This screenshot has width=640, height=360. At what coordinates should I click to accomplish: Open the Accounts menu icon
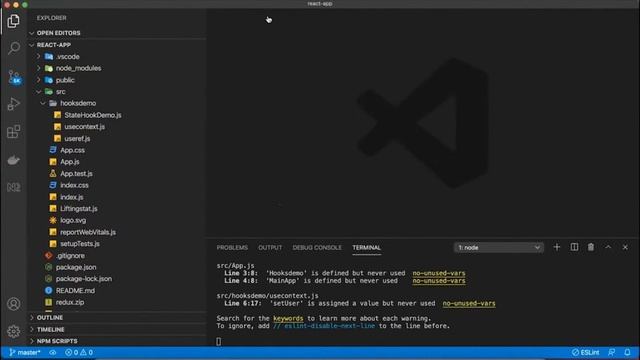point(13,304)
